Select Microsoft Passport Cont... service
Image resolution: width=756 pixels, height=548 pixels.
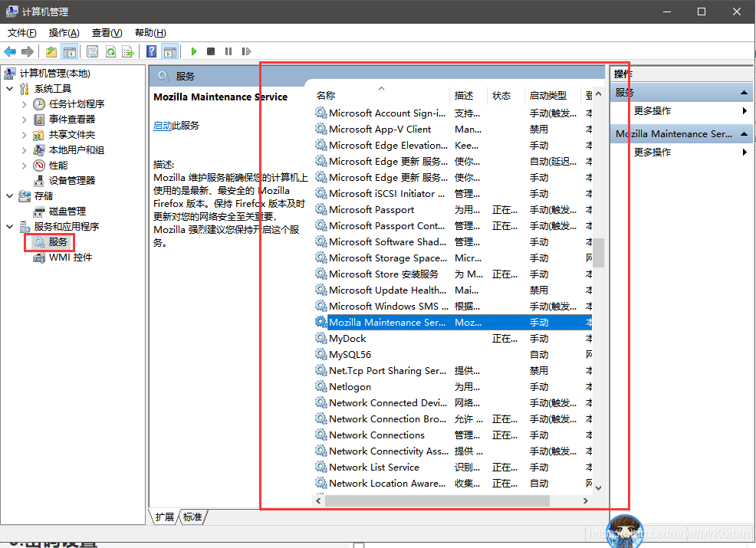453,226
